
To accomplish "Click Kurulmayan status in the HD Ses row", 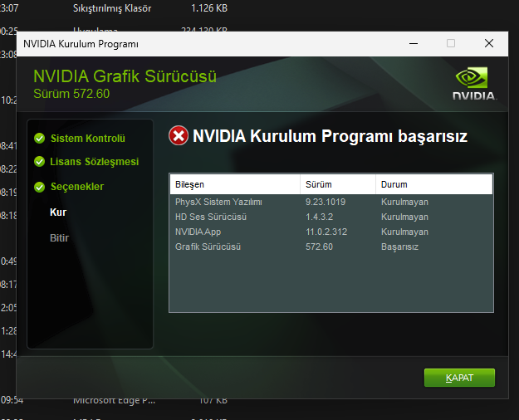I will pos(404,217).
